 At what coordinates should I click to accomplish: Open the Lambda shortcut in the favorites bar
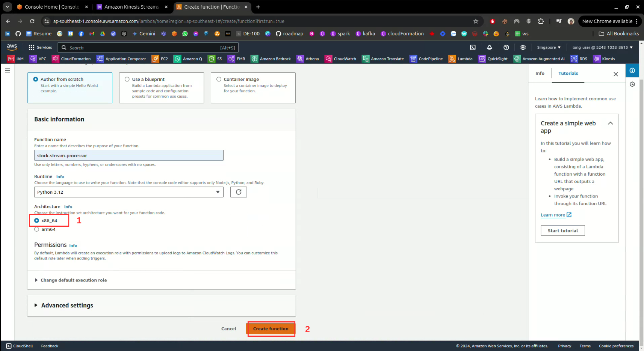pyautogui.click(x=460, y=59)
